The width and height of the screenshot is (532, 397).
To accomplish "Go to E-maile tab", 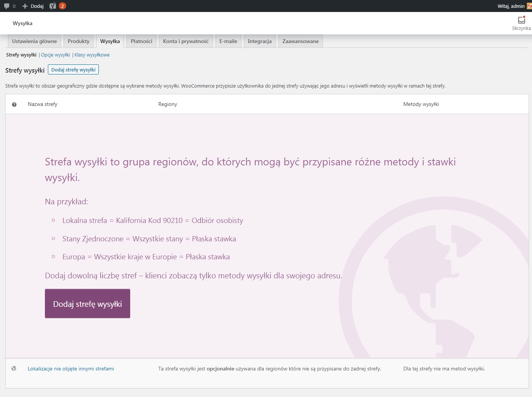I will [x=228, y=41].
